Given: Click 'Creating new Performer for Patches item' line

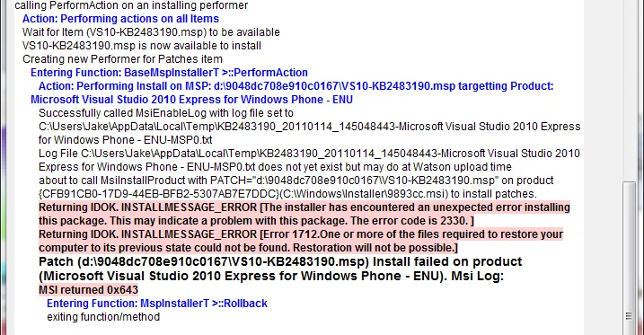Looking at the screenshot, I should (x=122, y=59).
